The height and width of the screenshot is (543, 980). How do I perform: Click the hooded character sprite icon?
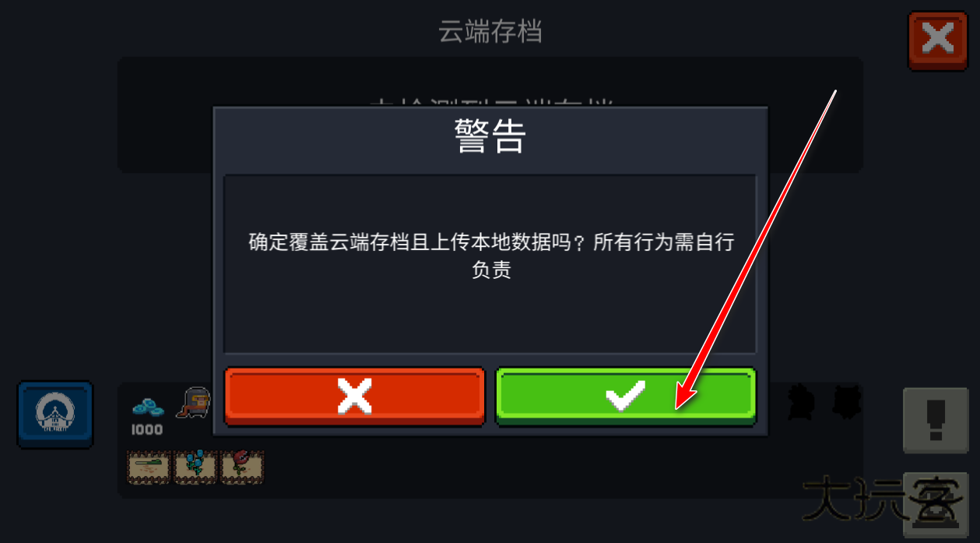193,403
